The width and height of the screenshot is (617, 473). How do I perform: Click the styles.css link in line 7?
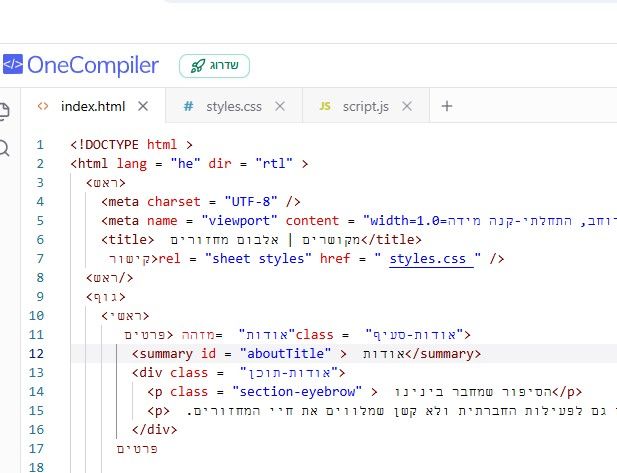point(431,259)
